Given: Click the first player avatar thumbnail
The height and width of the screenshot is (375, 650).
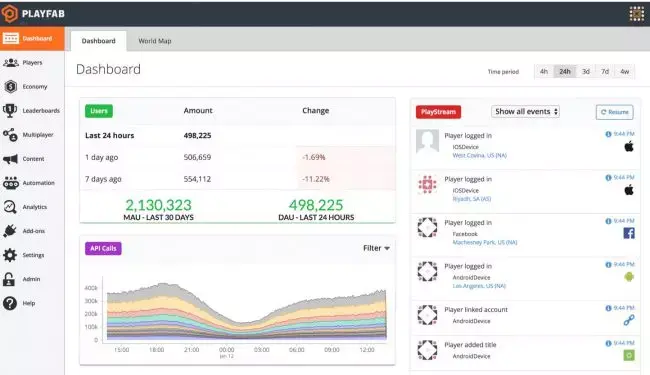Looking at the screenshot, I should coord(427,141).
